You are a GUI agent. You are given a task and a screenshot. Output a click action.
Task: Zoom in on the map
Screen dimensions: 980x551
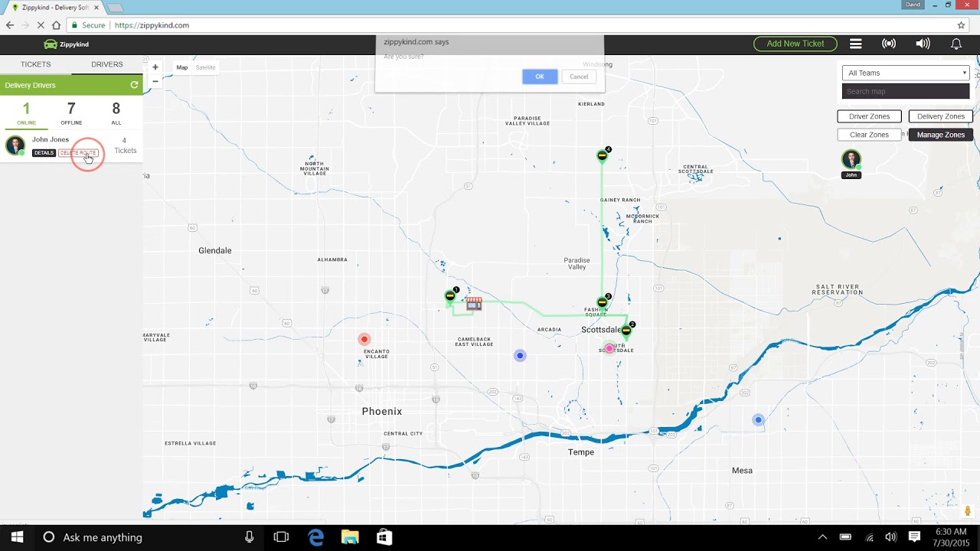click(x=155, y=67)
